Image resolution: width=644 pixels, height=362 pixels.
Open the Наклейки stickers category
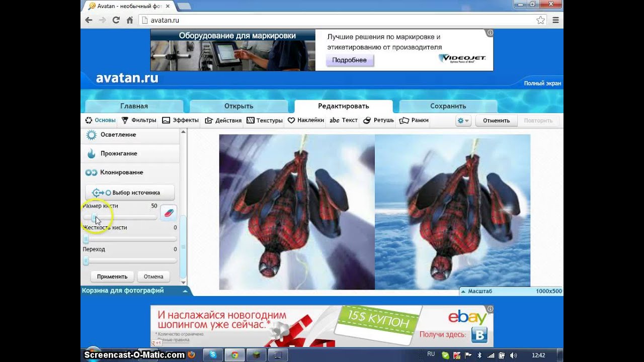pyautogui.click(x=305, y=121)
